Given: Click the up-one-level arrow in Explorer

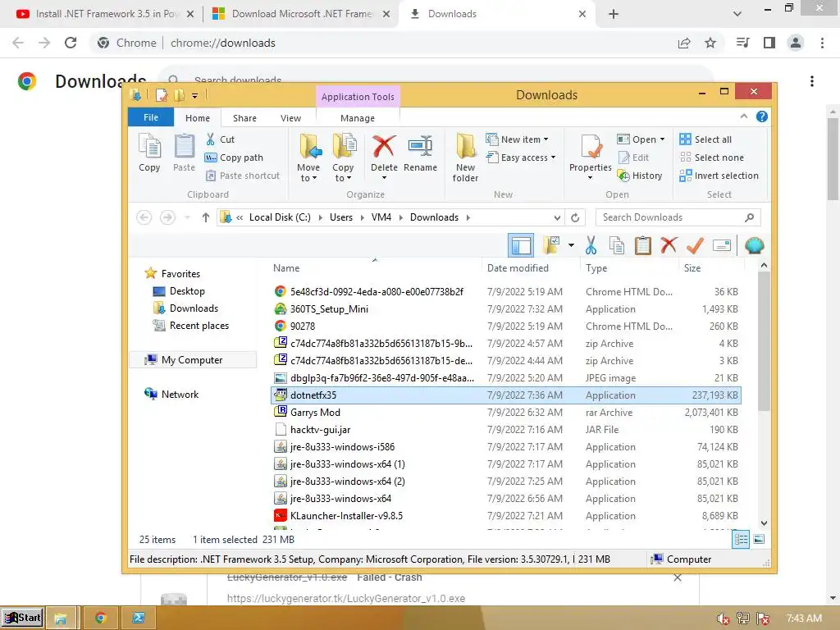Looking at the screenshot, I should coord(206,217).
